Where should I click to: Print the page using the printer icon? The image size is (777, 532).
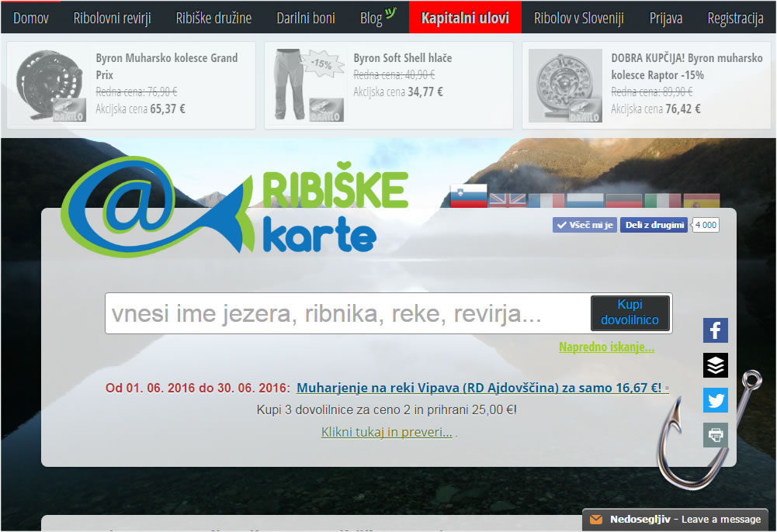click(x=716, y=435)
